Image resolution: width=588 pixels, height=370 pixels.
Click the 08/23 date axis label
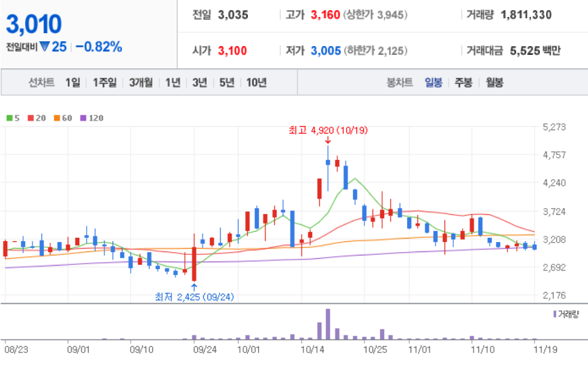coord(16,350)
